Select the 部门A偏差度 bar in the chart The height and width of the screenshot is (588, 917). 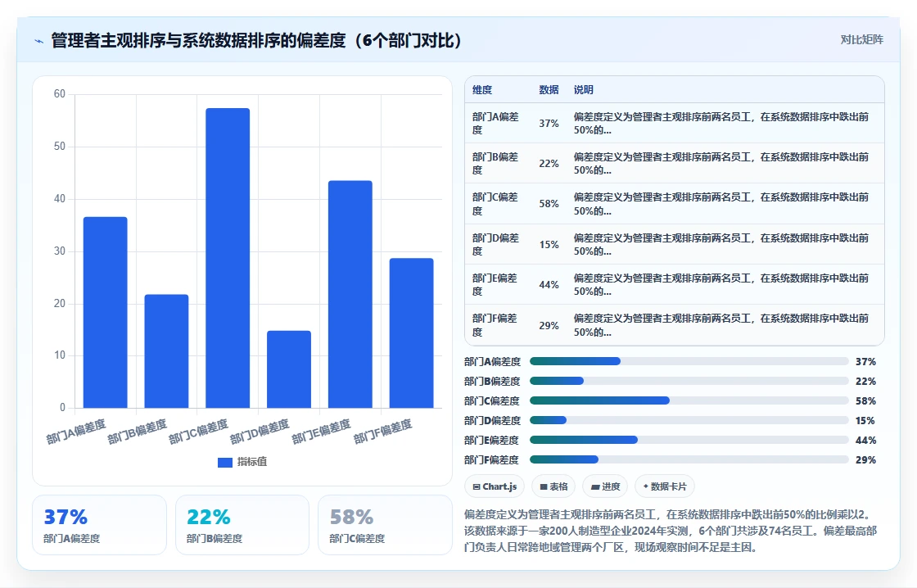(106, 313)
